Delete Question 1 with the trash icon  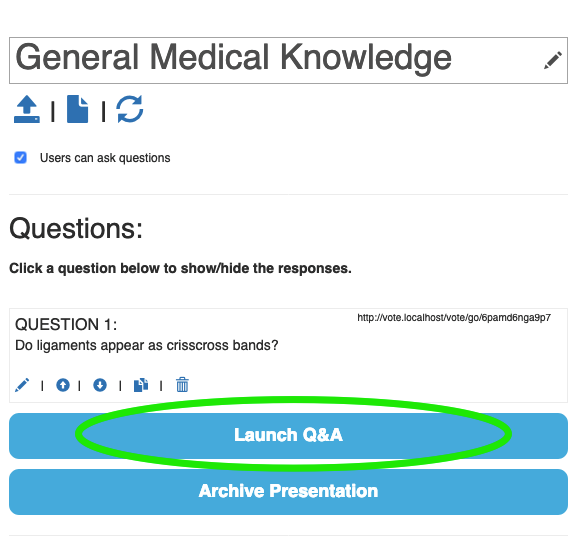tap(182, 385)
